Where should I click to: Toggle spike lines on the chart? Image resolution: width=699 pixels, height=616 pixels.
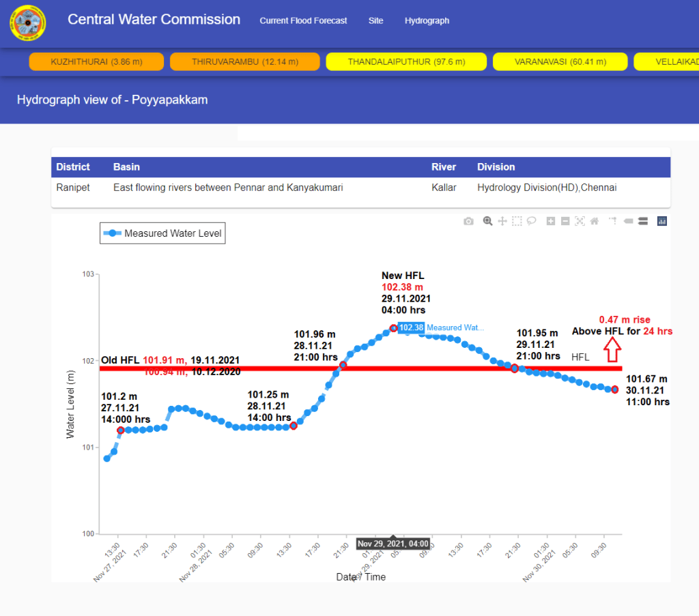tap(613, 221)
